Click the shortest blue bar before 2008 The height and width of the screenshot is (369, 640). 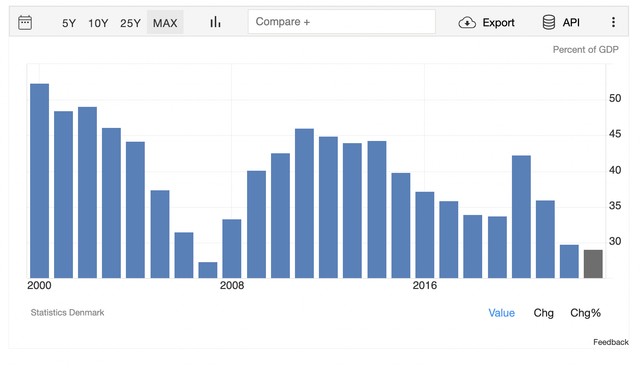tap(208, 270)
